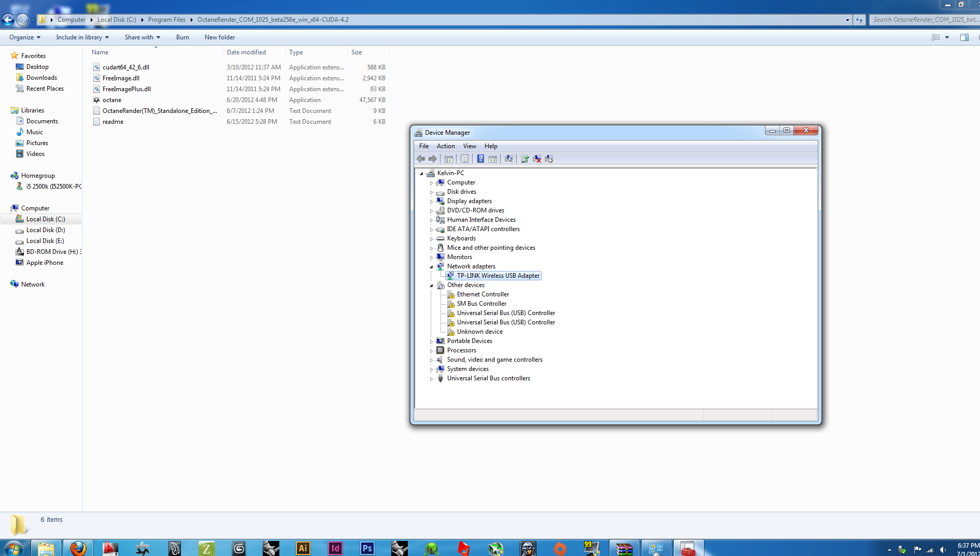Click the Burn button in Explorer toolbar
980x556 pixels.
(x=182, y=37)
